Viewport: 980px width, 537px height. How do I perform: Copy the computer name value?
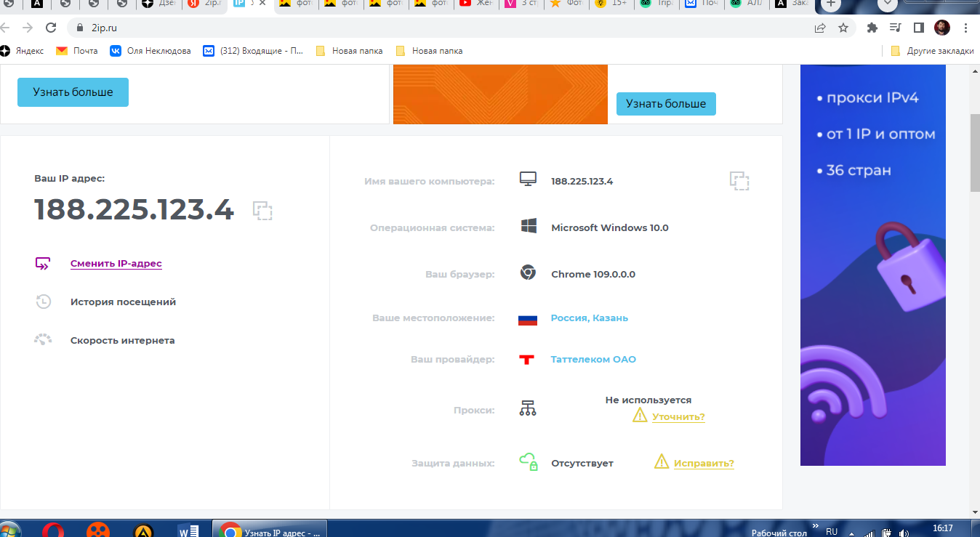pyautogui.click(x=739, y=181)
